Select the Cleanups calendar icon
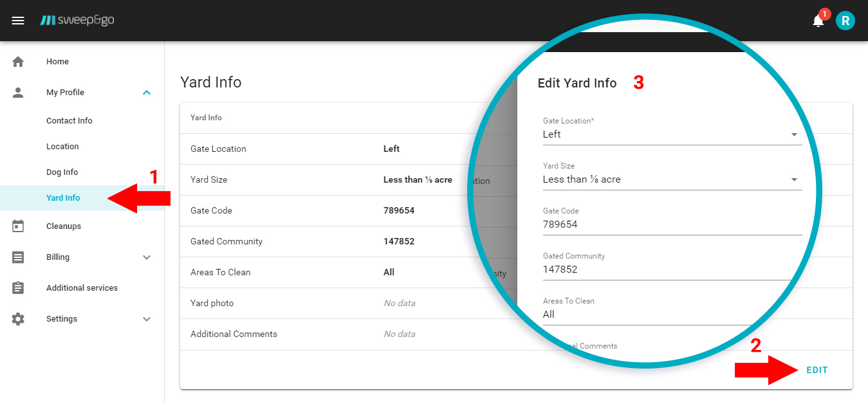 (x=18, y=226)
